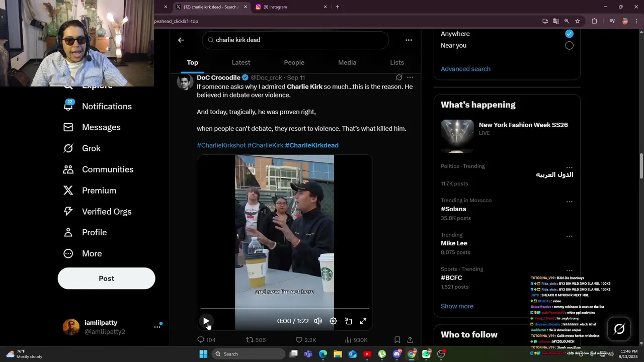Open Chrome three-dot menu
Viewport: 644px width, 362px height.
[636, 21]
